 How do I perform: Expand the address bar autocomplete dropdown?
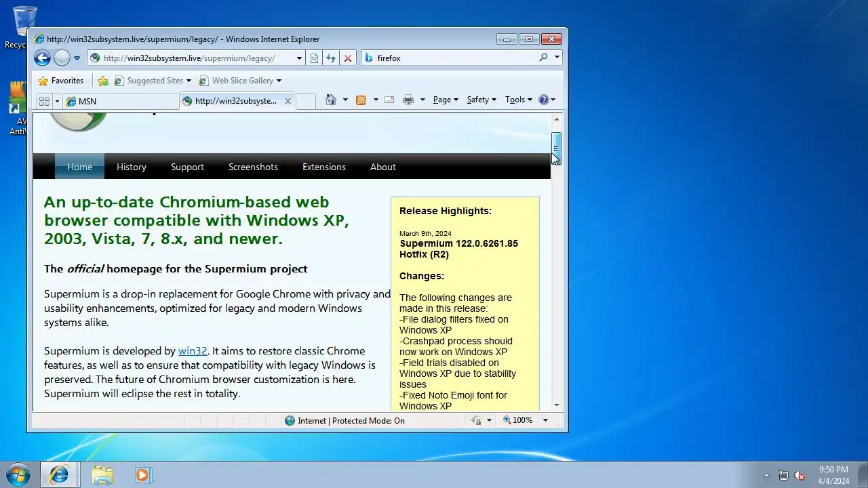click(x=299, y=58)
